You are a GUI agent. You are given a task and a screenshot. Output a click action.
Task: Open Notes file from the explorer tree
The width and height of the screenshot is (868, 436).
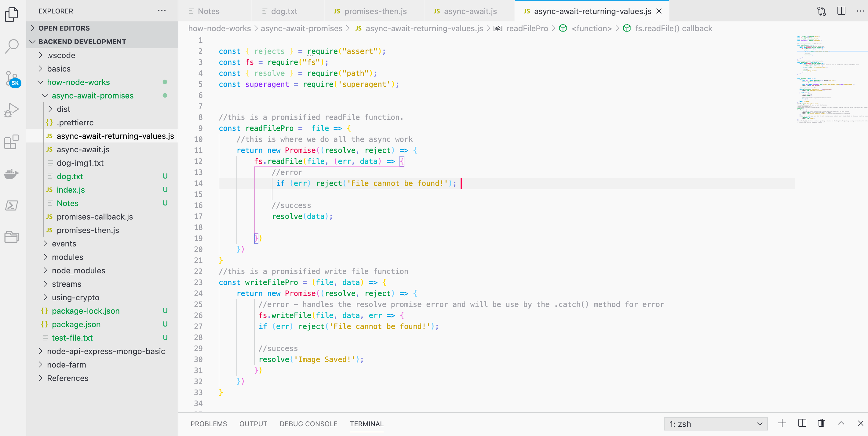(67, 203)
